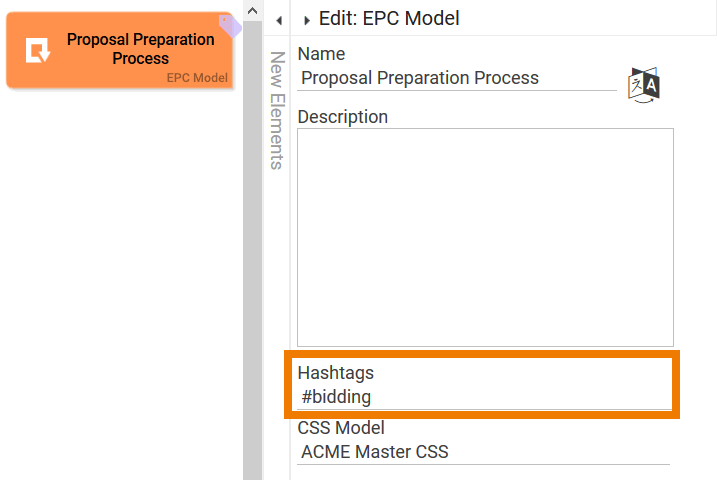Click the Hashtags field label
717x480 pixels.
tap(335, 373)
